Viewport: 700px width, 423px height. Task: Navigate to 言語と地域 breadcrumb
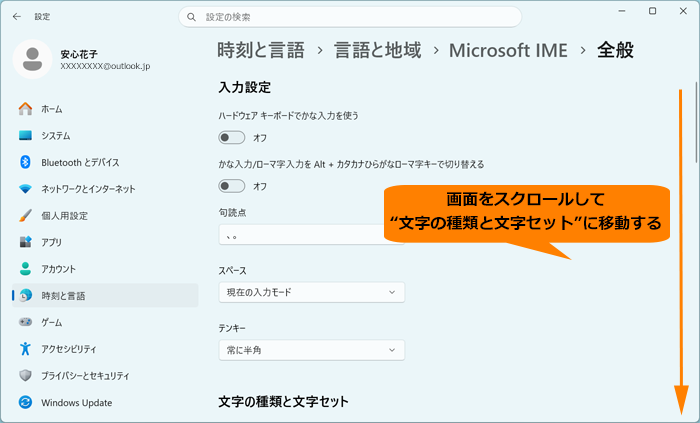point(378,50)
